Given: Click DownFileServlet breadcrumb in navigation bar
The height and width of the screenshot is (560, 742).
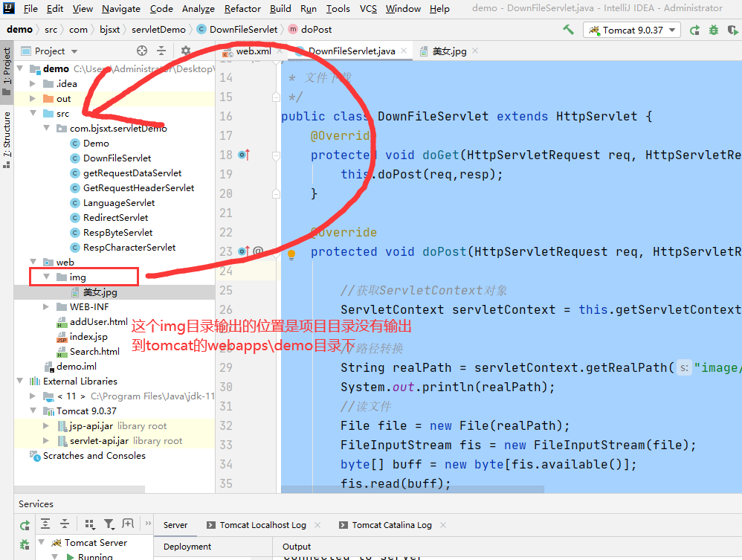Looking at the screenshot, I should pos(237,29).
